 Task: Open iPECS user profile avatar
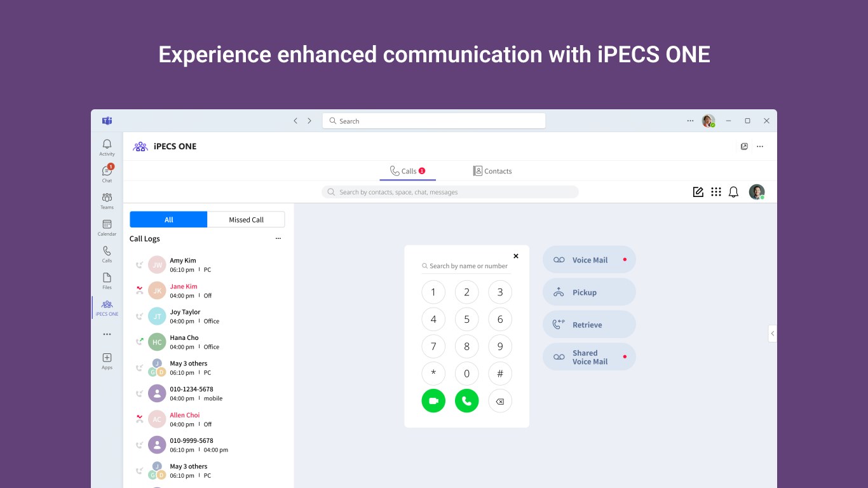click(x=756, y=192)
